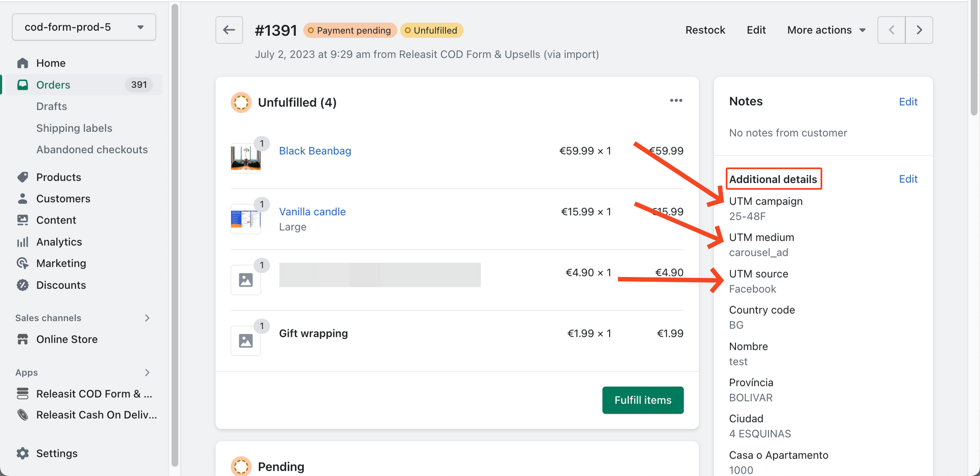Click the Fulfill items button
980x476 pixels.
[643, 400]
